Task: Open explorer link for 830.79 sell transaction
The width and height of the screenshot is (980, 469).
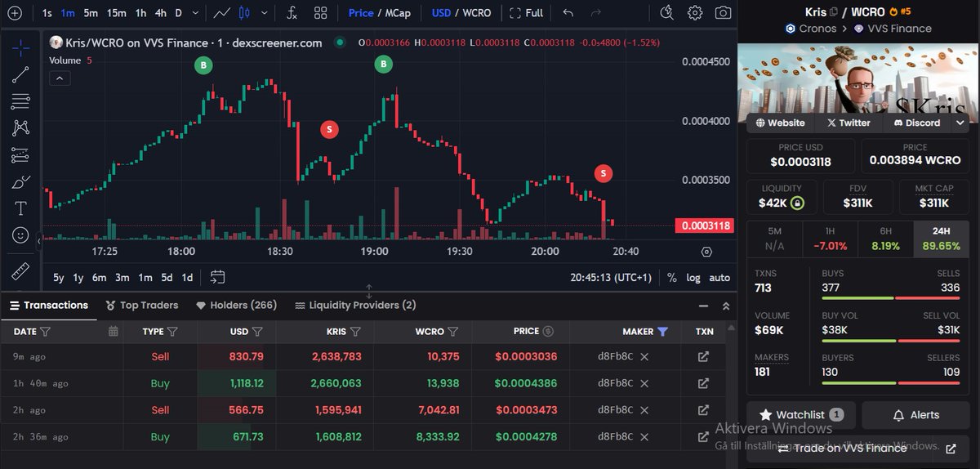Action: (703, 357)
